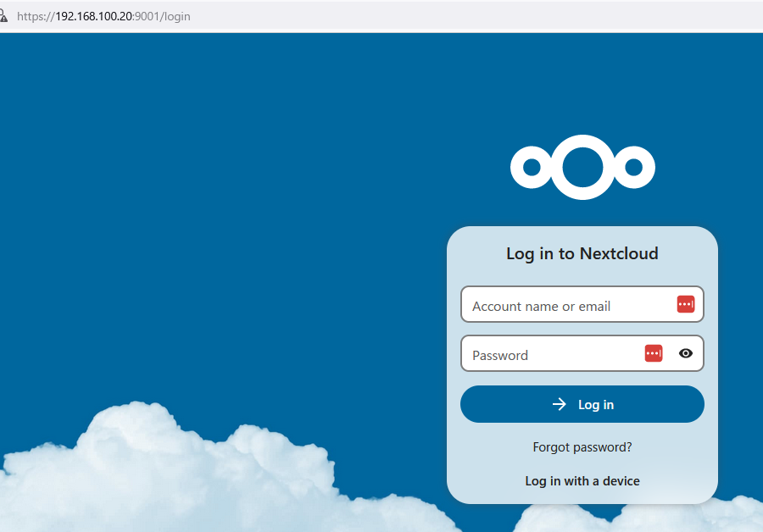Toggle password visibility with the eye icon
This screenshot has height=532, width=763.
pos(686,353)
